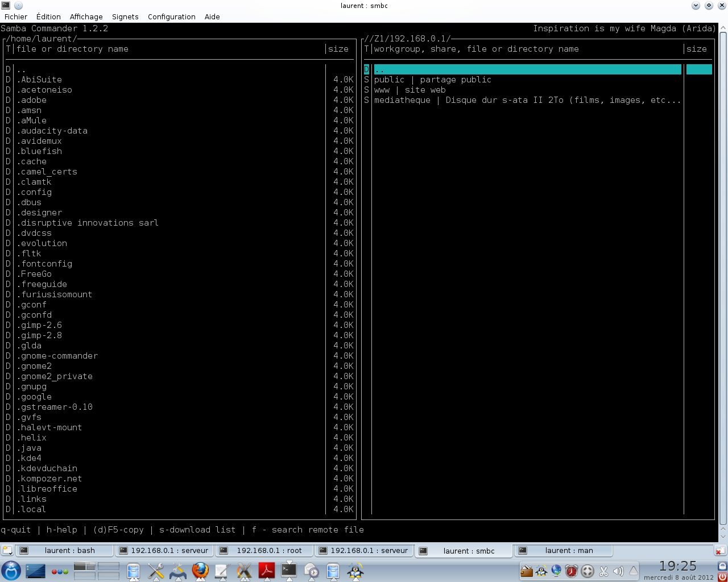Click the red logout power icon
This screenshot has height=582, width=728.
coord(722,576)
